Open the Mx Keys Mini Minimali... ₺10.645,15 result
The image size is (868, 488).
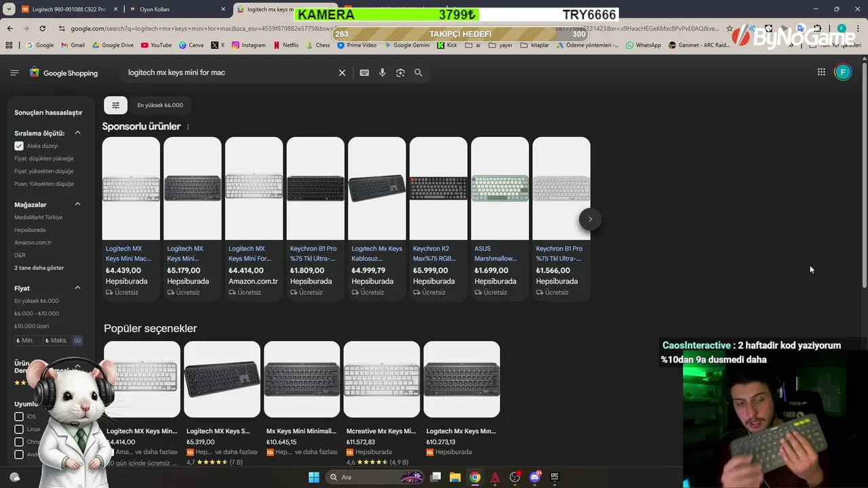[x=302, y=403]
